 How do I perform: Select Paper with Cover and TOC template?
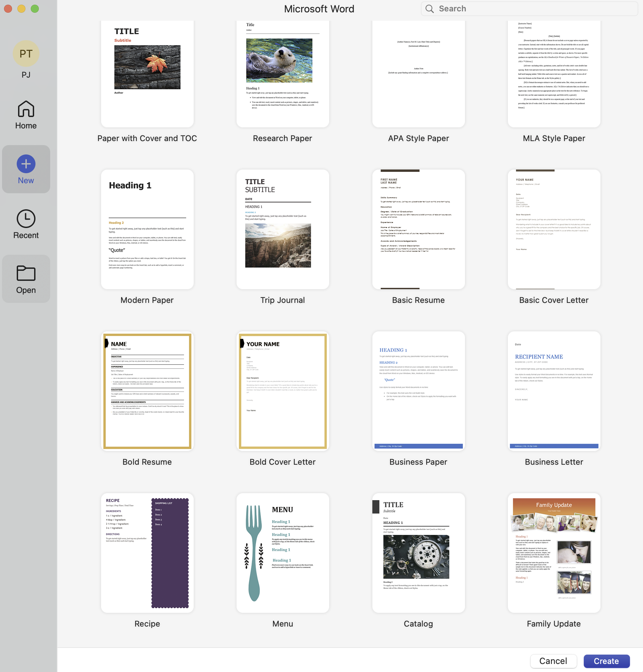[147, 74]
